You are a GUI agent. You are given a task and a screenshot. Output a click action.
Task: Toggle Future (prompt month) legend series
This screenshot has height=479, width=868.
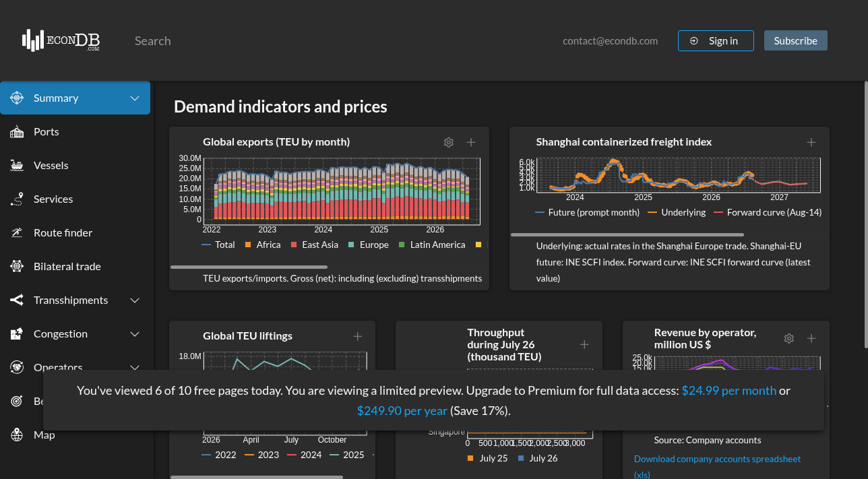pyautogui.click(x=587, y=212)
